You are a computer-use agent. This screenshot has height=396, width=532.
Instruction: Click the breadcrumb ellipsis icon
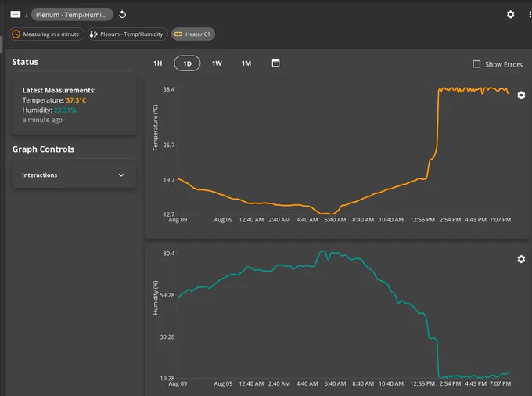click(16, 14)
